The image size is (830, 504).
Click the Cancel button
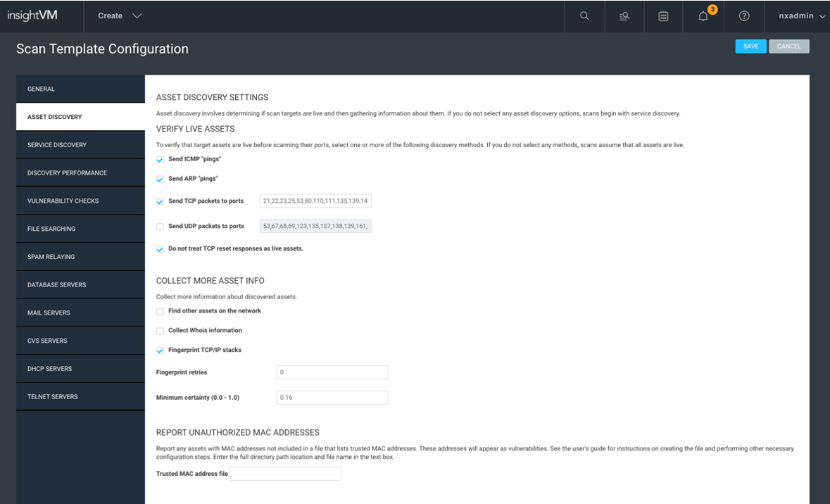click(x=788, y=46)
